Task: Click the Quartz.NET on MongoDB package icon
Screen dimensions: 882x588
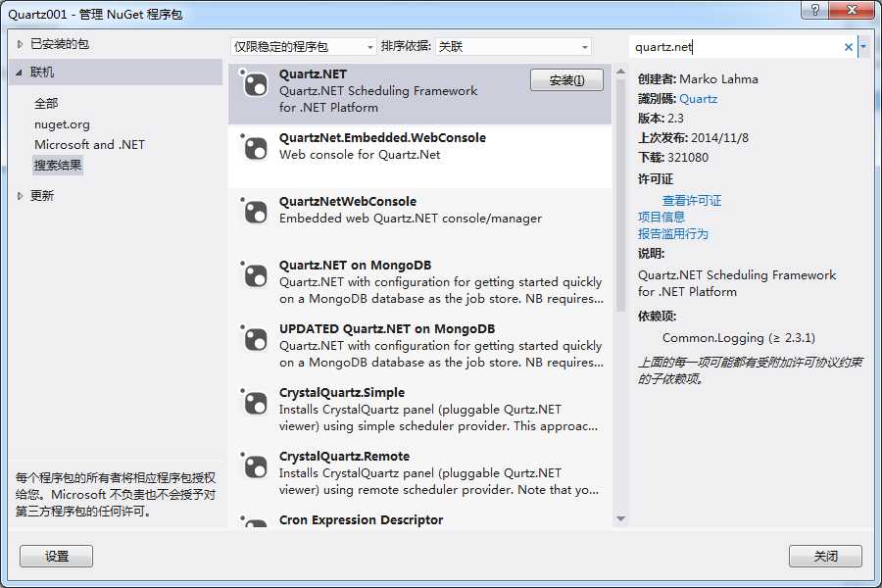Action: point(256,275)
